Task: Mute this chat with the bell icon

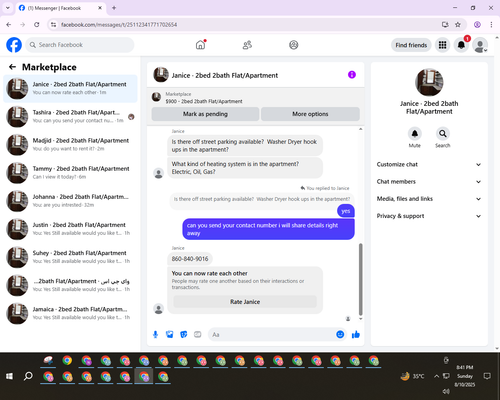Action: 415,134
